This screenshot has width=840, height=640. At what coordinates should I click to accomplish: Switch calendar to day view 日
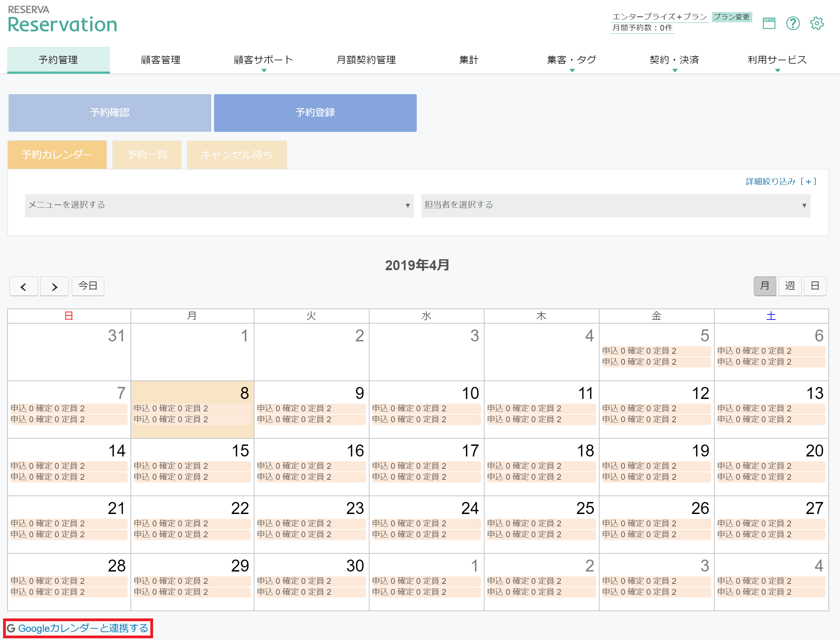(815, 286)
